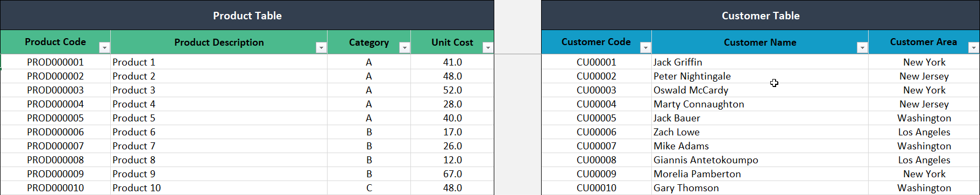980x195 pixels.
Task: Click the Product 1 description cell
Action: (219, 62)
